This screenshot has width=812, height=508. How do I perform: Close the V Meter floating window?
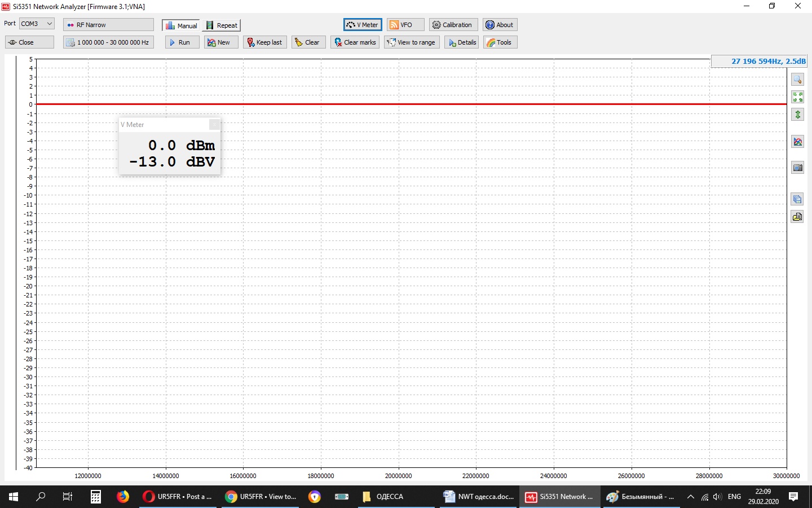click(214, 125)
